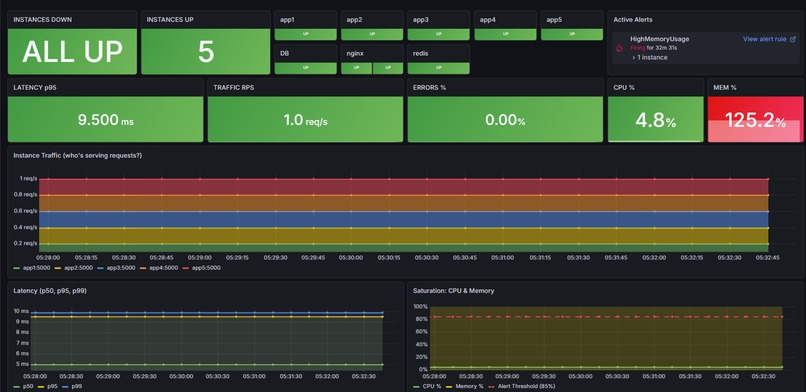The height and width of the screenshot is (392, 806).
Task: Click the green UP bar under app5
Action: pos(572,34)
